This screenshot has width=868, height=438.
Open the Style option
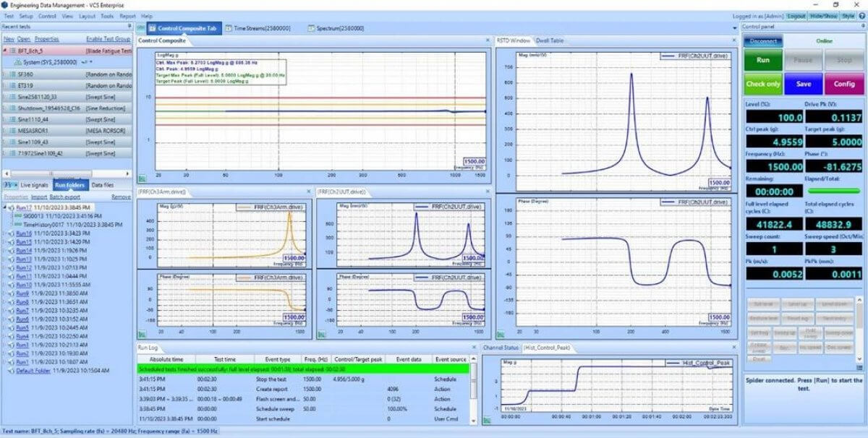tap(848, 16)
